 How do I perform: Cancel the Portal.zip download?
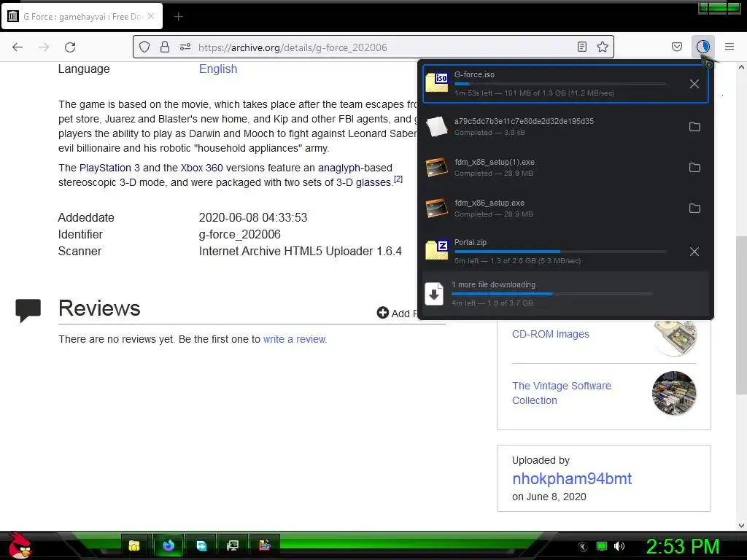point(694,252)
